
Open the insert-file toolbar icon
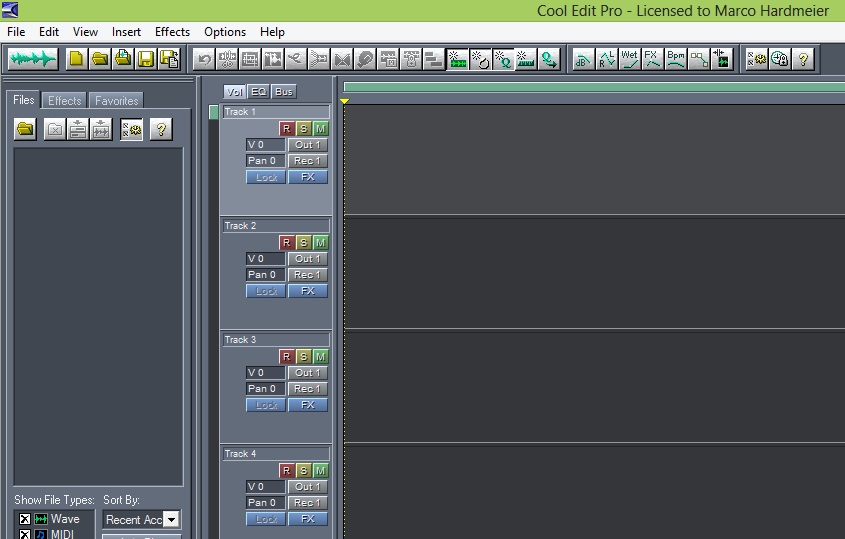(123, 59)
